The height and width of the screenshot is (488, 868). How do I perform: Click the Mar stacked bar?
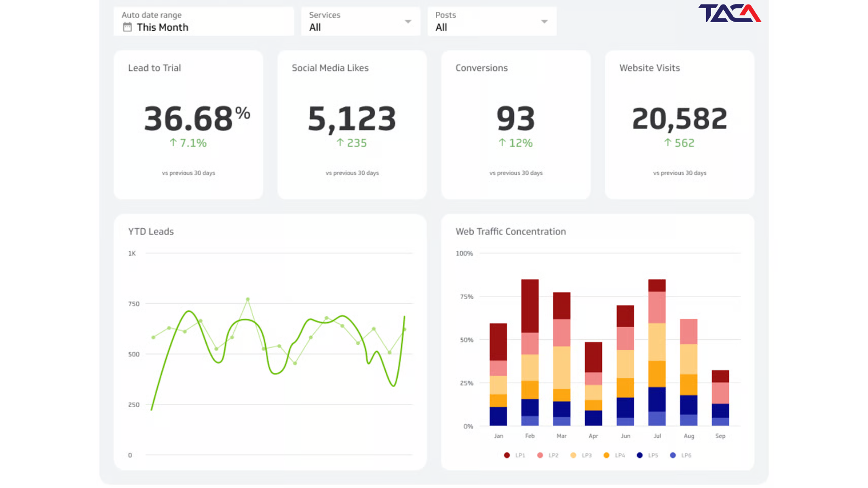561,359
